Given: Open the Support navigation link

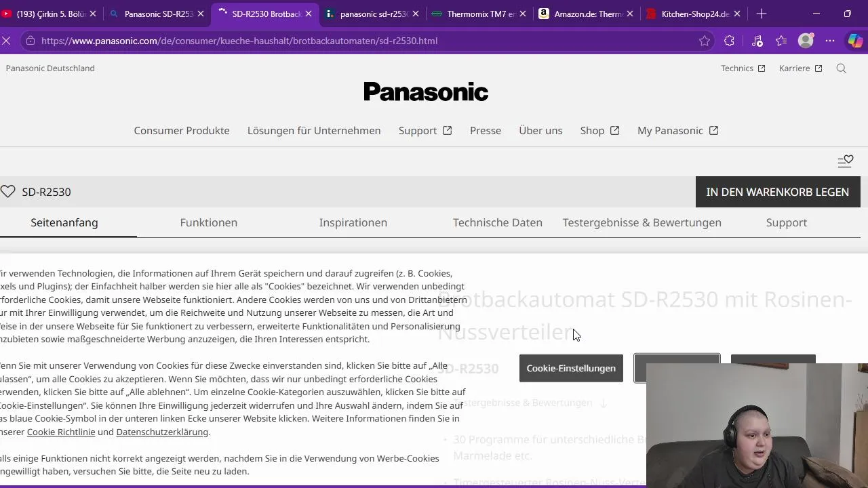Looking at the screenshot, I should (x=425, y=130).
